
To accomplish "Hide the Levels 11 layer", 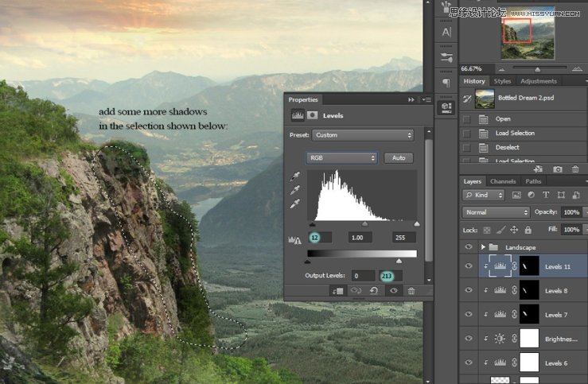I will coord(469,267).
